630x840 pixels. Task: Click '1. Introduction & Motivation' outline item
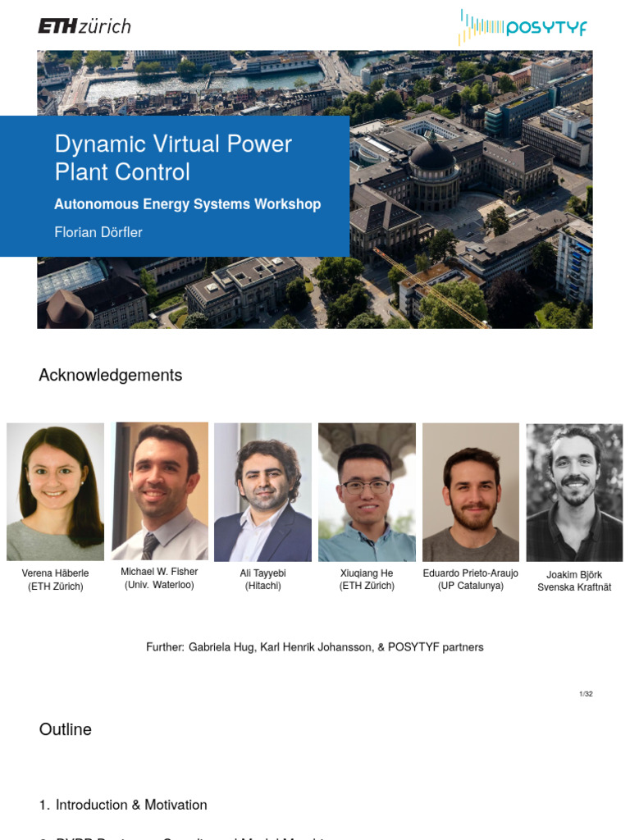pyautogui.click(x=123, y=805)
